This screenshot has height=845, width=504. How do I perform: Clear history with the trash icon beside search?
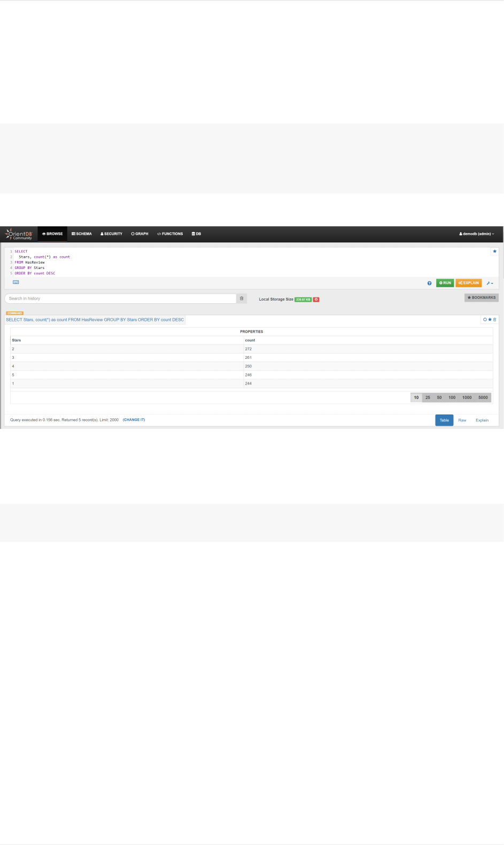(242, 298)
